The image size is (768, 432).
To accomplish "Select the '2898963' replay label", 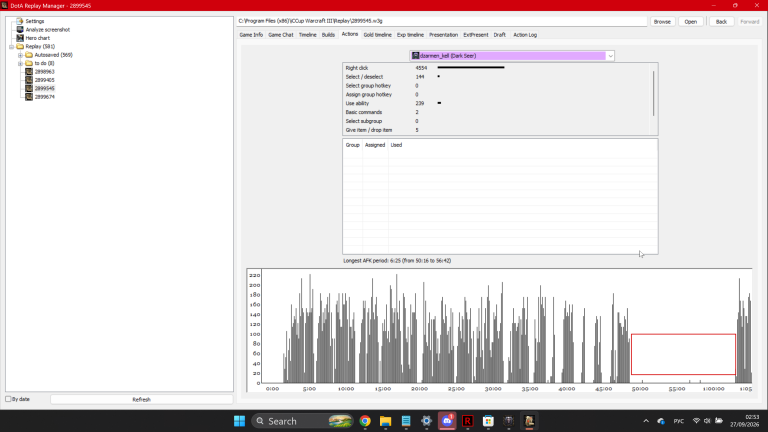I will (x=45, y=72).
